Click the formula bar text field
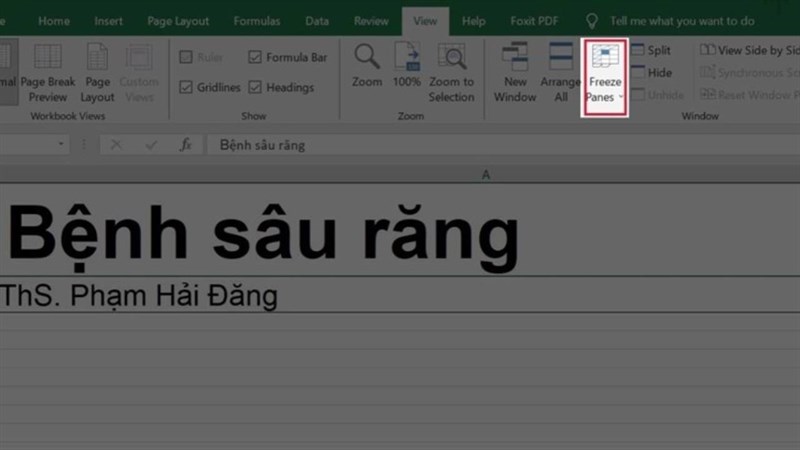Viewport: 800px width, 450px height. 503,145
